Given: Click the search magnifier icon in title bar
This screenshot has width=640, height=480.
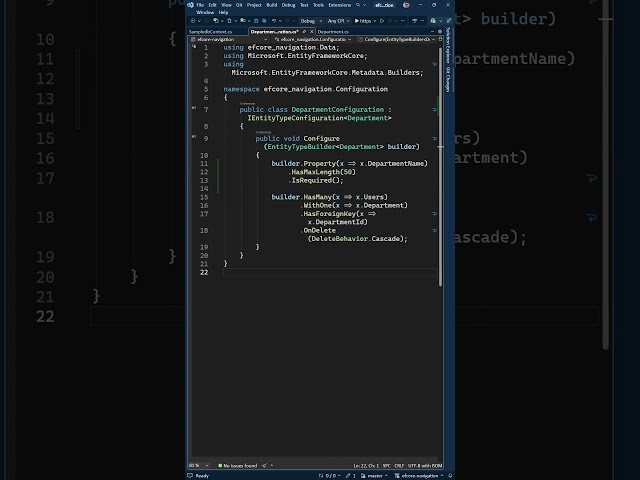Looking at the screenshot, I should 358,5.
